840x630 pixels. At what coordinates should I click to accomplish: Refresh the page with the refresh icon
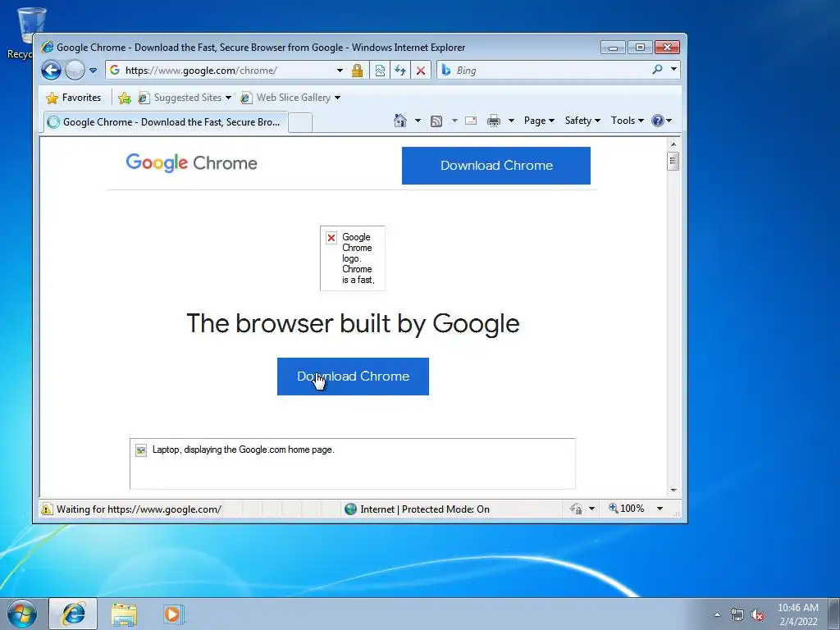(400, 71)
